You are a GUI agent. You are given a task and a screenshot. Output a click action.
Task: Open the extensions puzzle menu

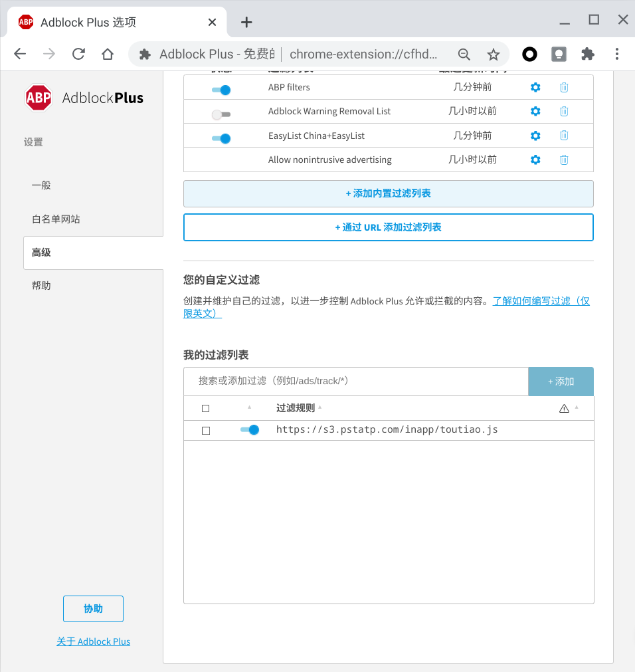click(587, 54)
